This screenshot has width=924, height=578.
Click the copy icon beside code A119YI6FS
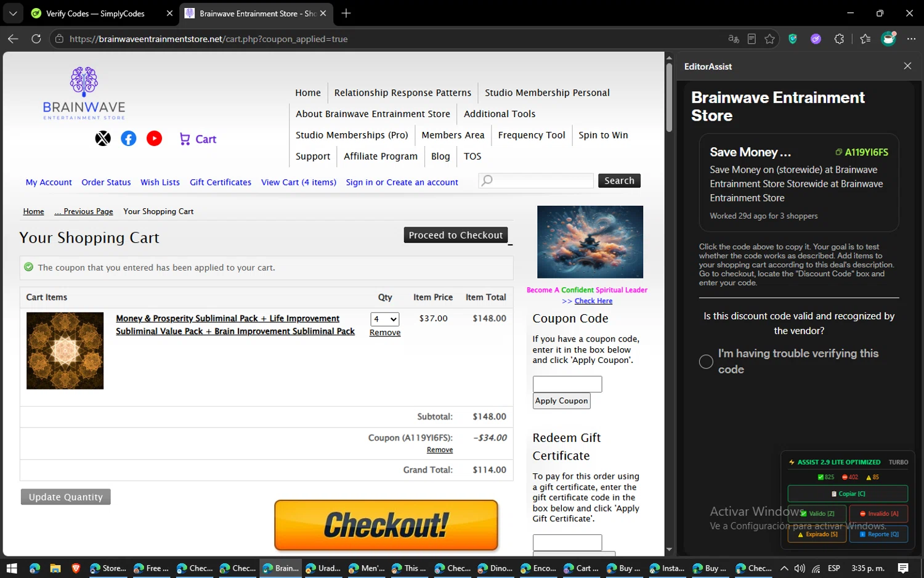[x=838, y=152]
